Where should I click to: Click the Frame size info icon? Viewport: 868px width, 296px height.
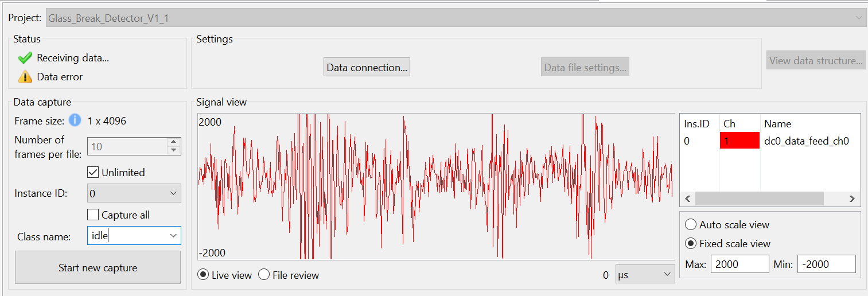[75, 120]
